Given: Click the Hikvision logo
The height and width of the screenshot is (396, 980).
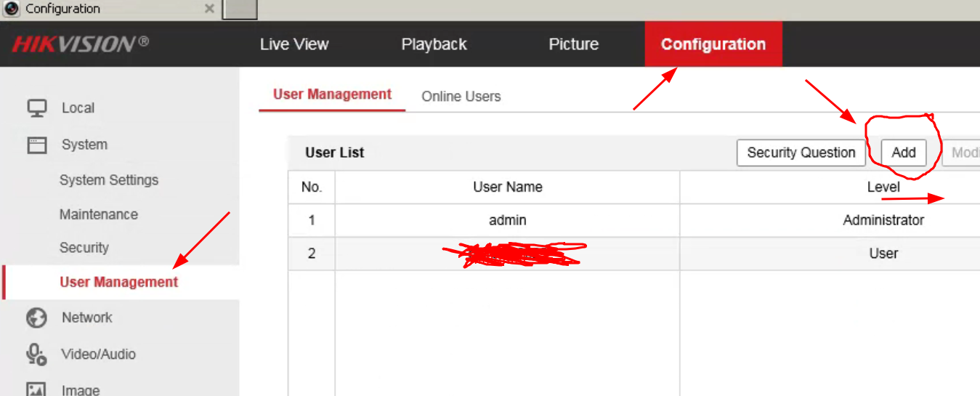Looking at the screenshot, I should pyautogui.click(x=80, y=44).
